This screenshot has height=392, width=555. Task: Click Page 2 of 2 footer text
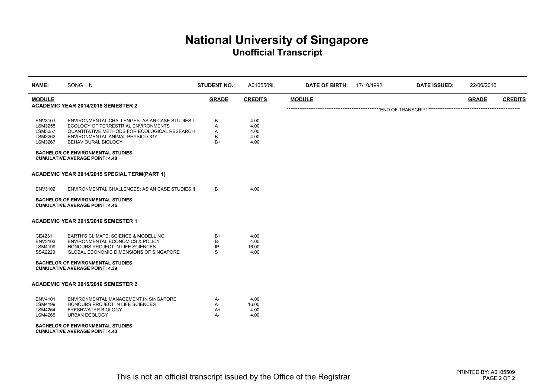point(498,378)
